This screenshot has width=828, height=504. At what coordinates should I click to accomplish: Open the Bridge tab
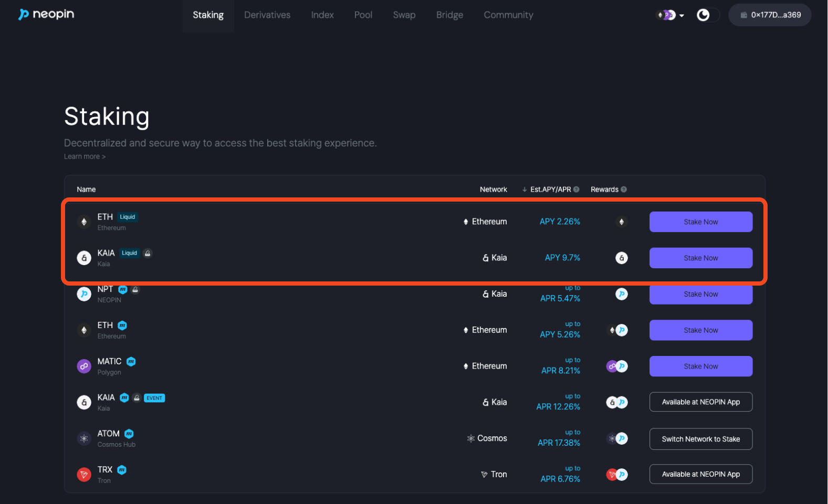point(449,15)
